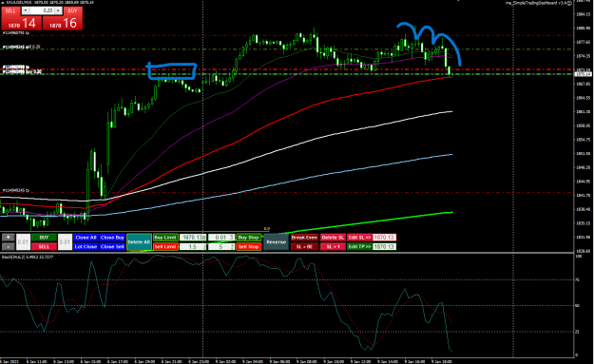Click the 5 value field left of Sell Stop
594x364 pixels.
[221, 246]
